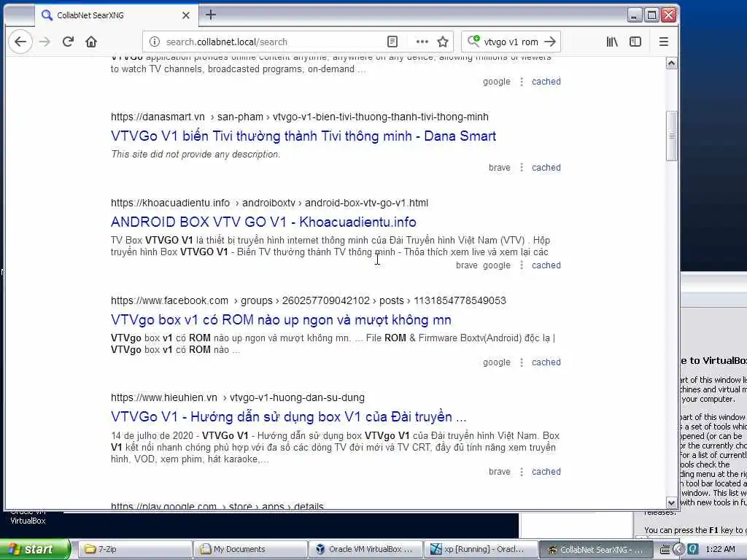Image resolution: width=747 pixels, height=560 pixels.
Task: Open cached link for Dana Smart result
Action: (x=546, y=168)
